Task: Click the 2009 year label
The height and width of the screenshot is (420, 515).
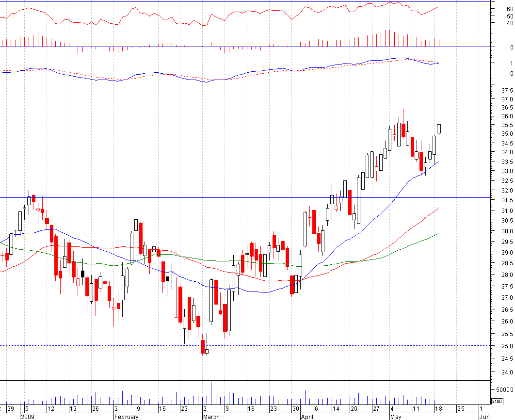Action: (x=28, y=417)
